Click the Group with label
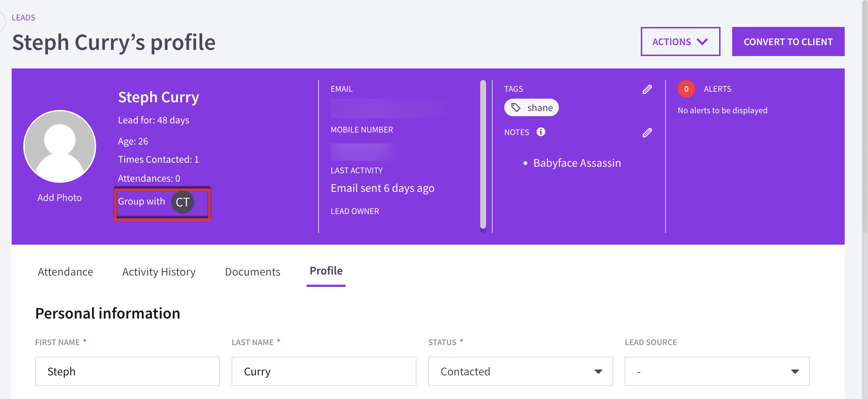The height and width of the screenshot is (399, 868). click(x=141, y=201)
